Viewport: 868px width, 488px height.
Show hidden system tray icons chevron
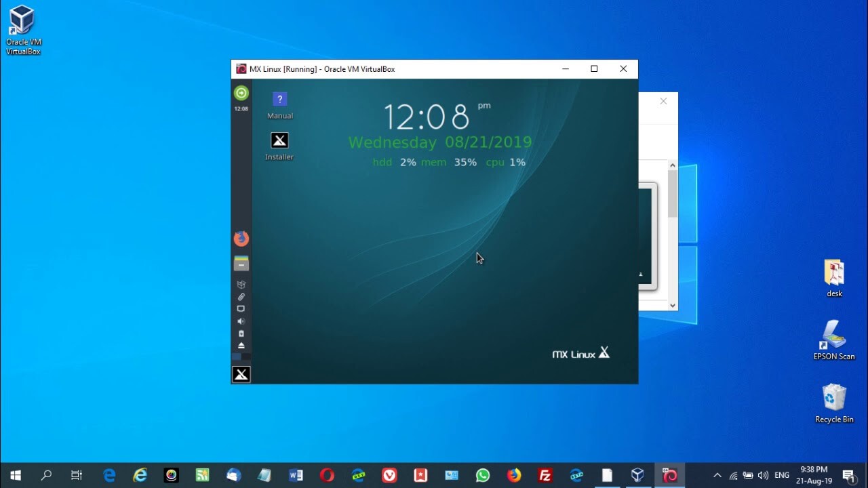717,475
